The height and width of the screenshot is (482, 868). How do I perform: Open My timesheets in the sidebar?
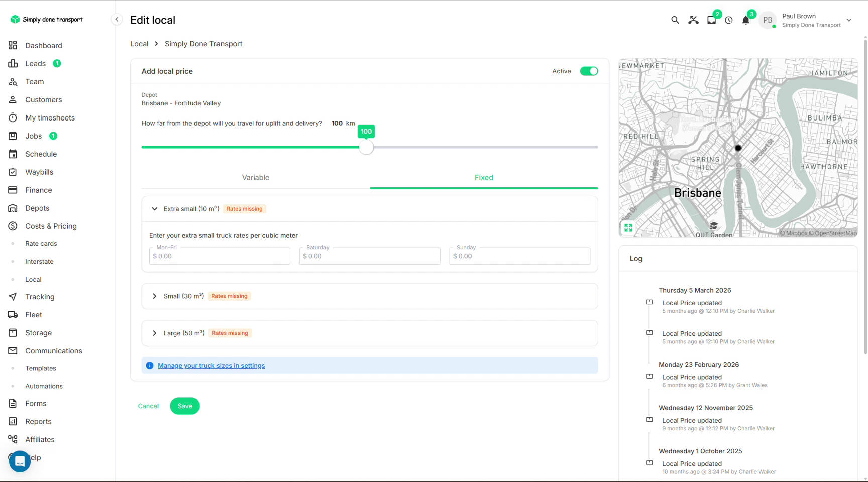click(x=50, y=118)
